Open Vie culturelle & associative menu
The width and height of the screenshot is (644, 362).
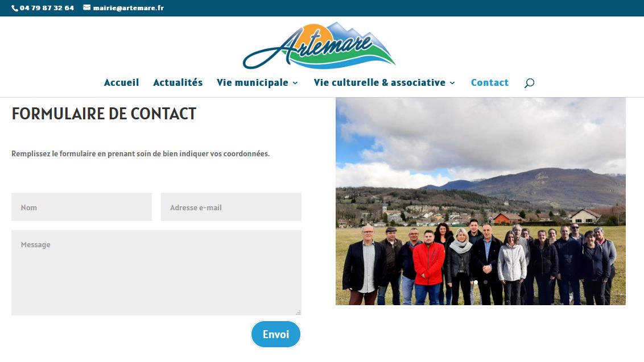click(x=379, y=82)
